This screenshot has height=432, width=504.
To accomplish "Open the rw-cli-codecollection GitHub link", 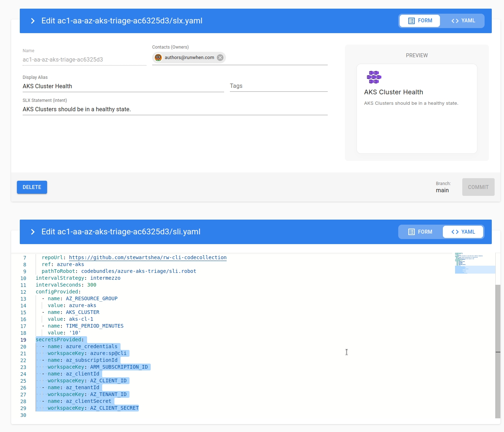I will pyautogui.click(x=147, y=257).
